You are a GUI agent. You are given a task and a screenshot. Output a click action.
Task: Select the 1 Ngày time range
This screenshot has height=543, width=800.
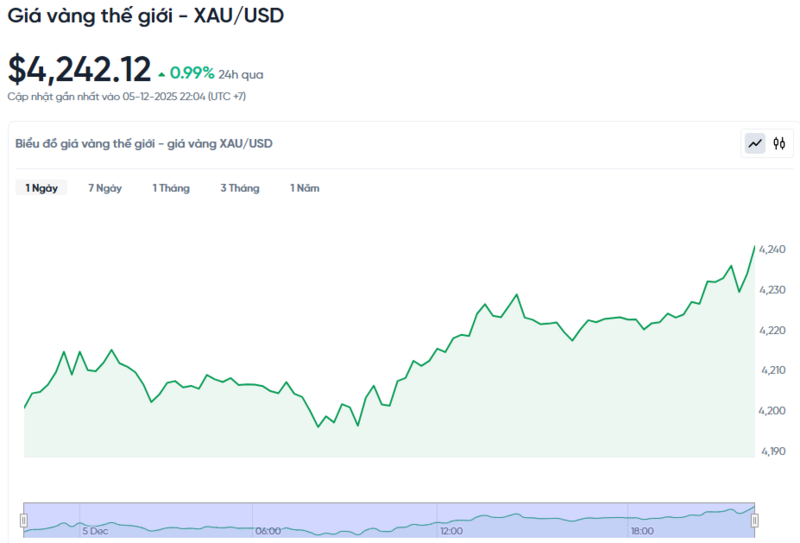41,188
